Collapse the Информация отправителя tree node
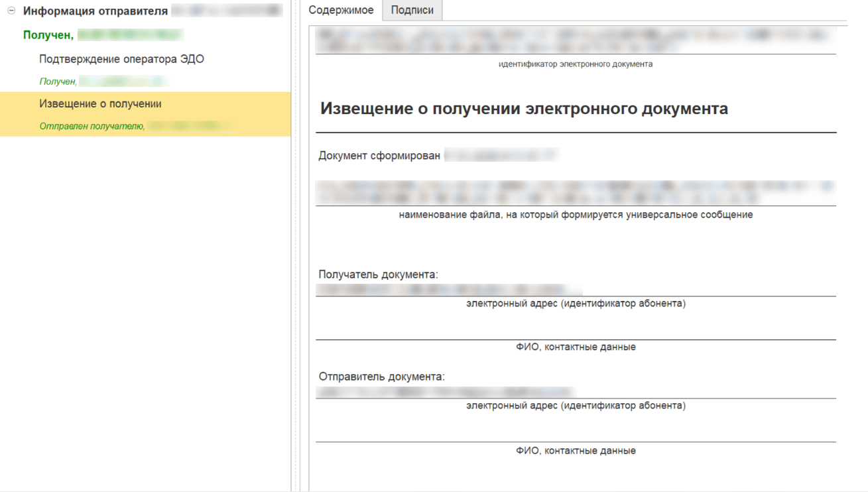The height and width of the screenshot is (492, 868). pyautogui.click(x=11, y=11)
